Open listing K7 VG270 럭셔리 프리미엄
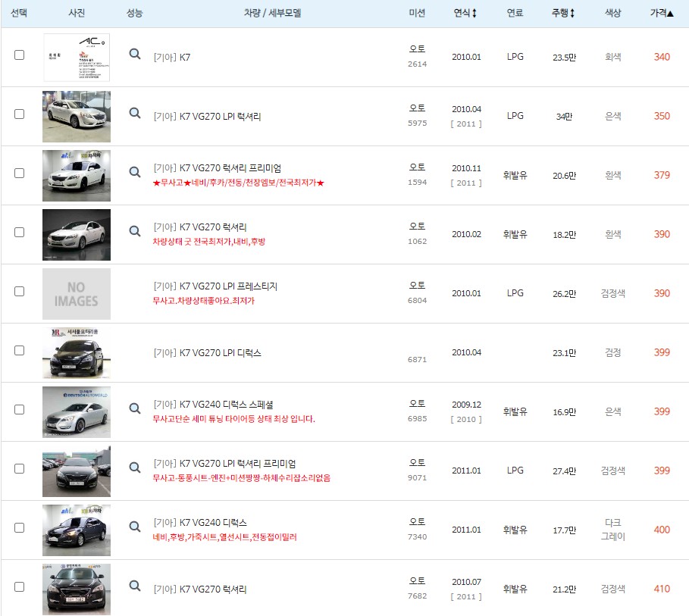 point(217,168)
